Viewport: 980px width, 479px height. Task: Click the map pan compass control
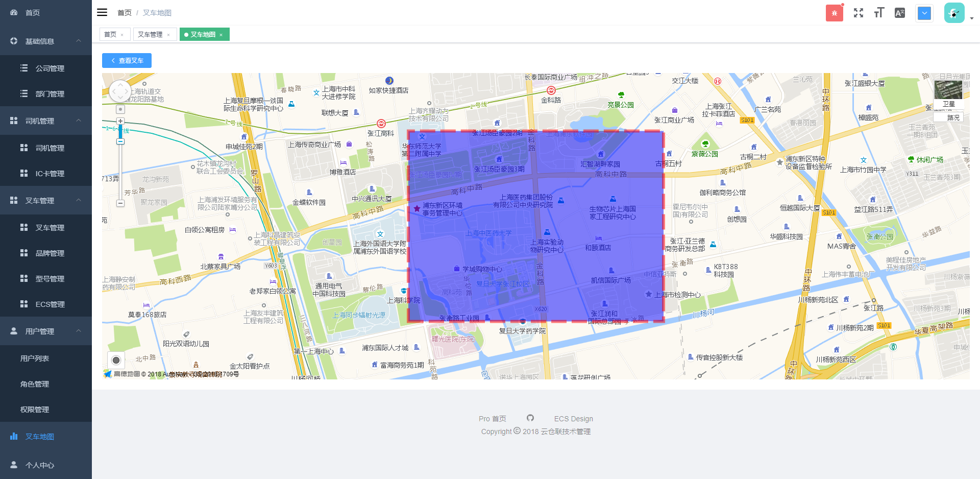[x=120, y=92]
